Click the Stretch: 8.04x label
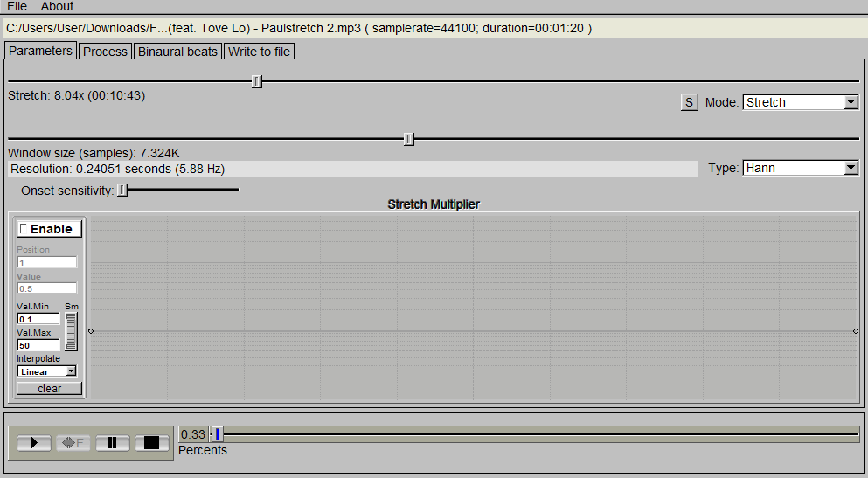Screen dimensions: 868x478 point(76,96)
